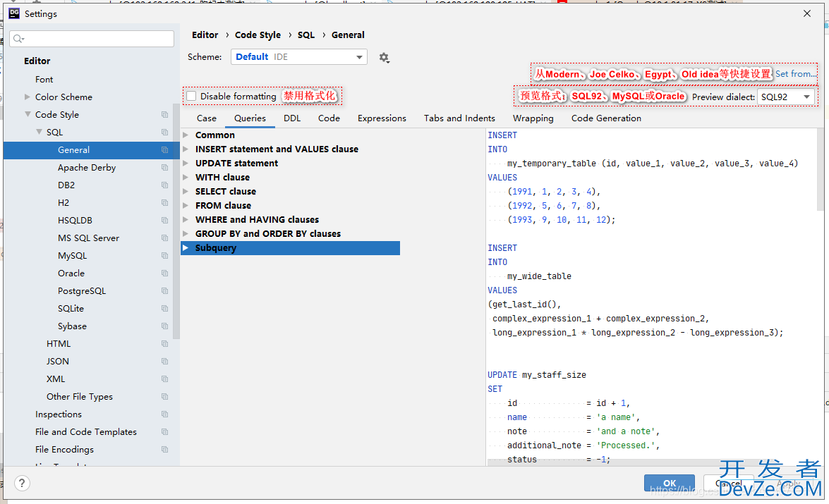Image resolution: width=829 pixels, height=504 pixels.
Task: Click the copy icon beside SQLite
Action: (x=164, y=309)
